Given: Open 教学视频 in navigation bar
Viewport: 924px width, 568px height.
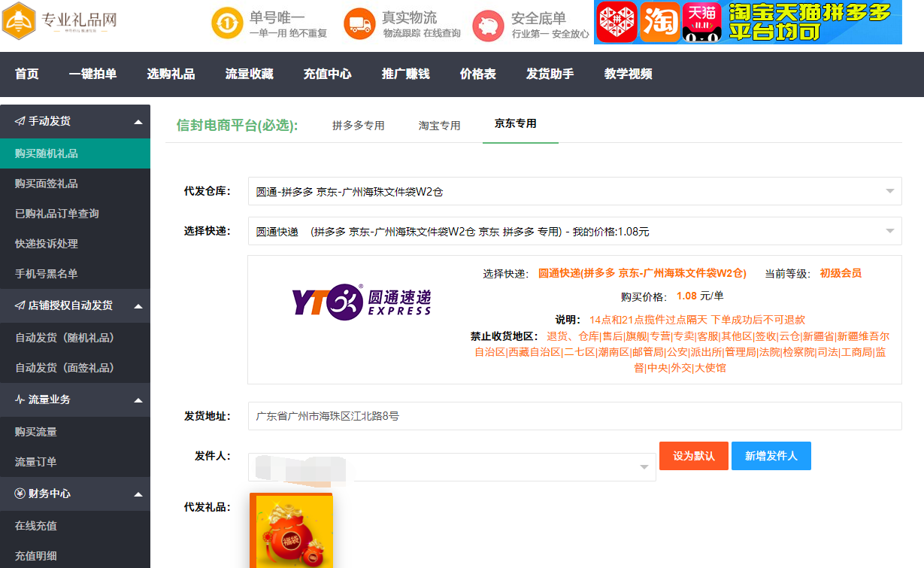Looking at the screenshot, I should pos(628,74).
